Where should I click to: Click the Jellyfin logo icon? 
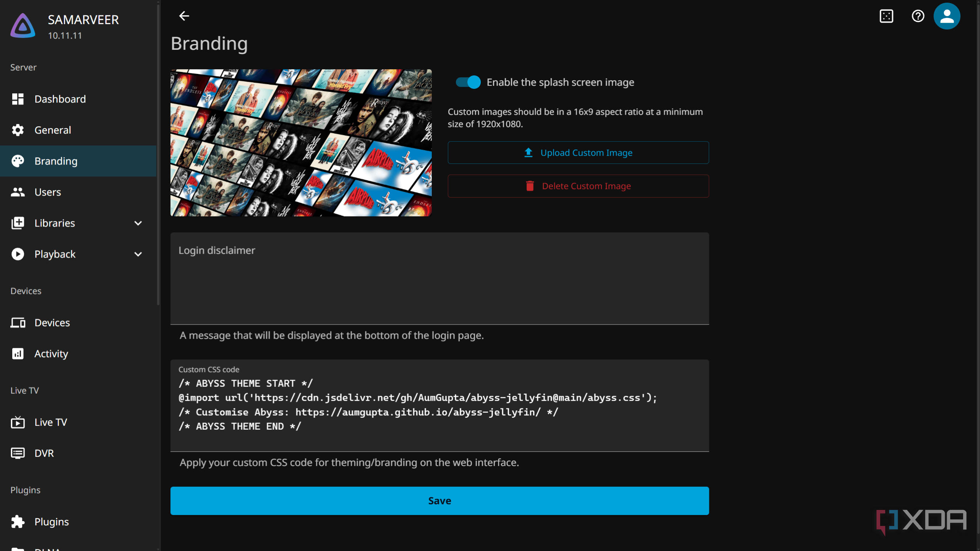[23, 26]
